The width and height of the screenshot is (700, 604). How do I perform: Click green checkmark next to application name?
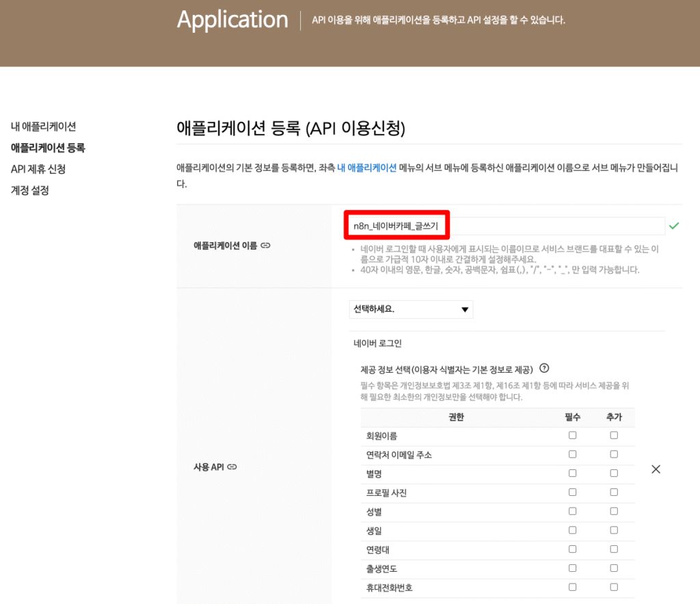click(x=674, y=226)
